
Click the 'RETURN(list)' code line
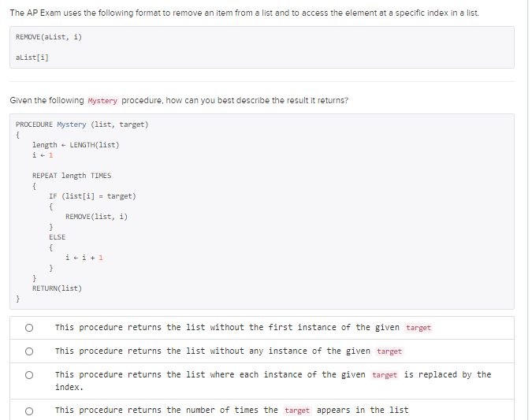click(57, 288)
